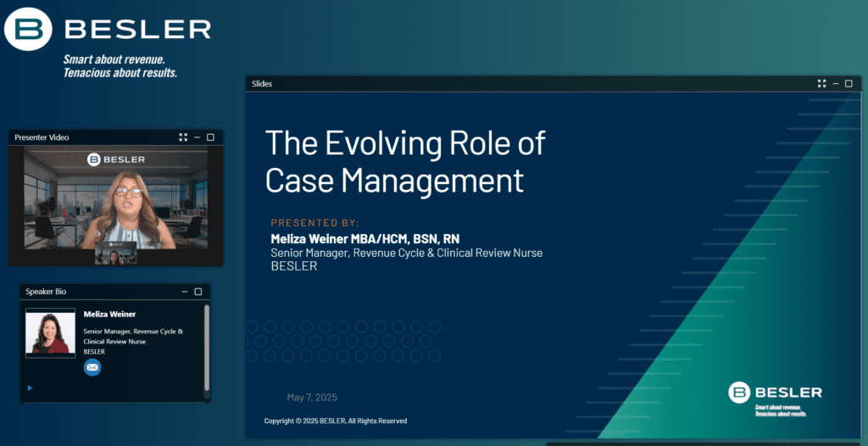868x446 pixels.
Task: Click 'PRESENTED BY:' label on slide
Action: coord(315,223)
